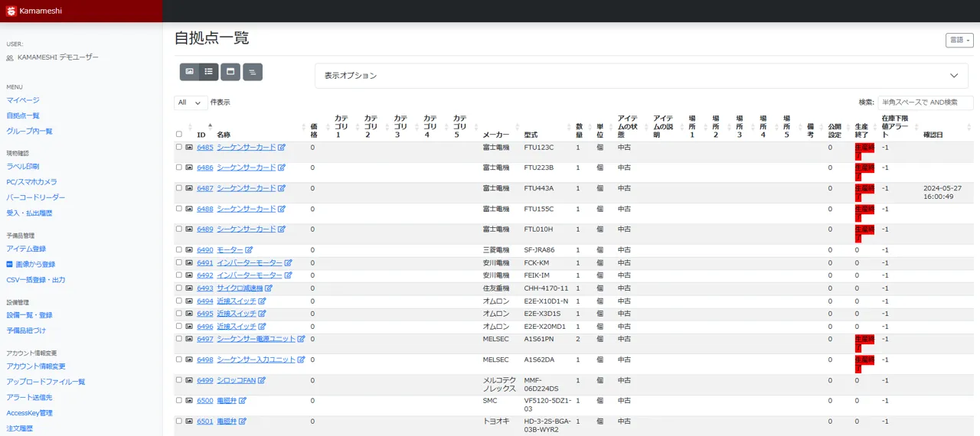Open edit icon for サイクロ減速機 row
Viewport: 980px width, 436px height.
269,288
